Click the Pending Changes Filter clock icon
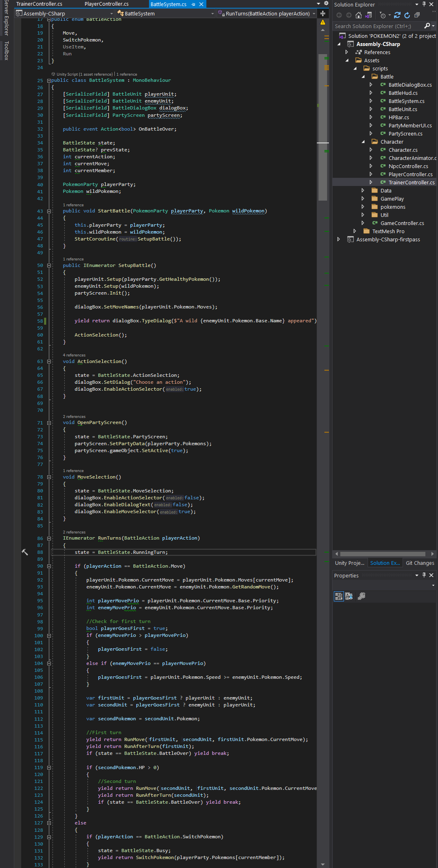438x868 pixels. (x=383, y=15)
